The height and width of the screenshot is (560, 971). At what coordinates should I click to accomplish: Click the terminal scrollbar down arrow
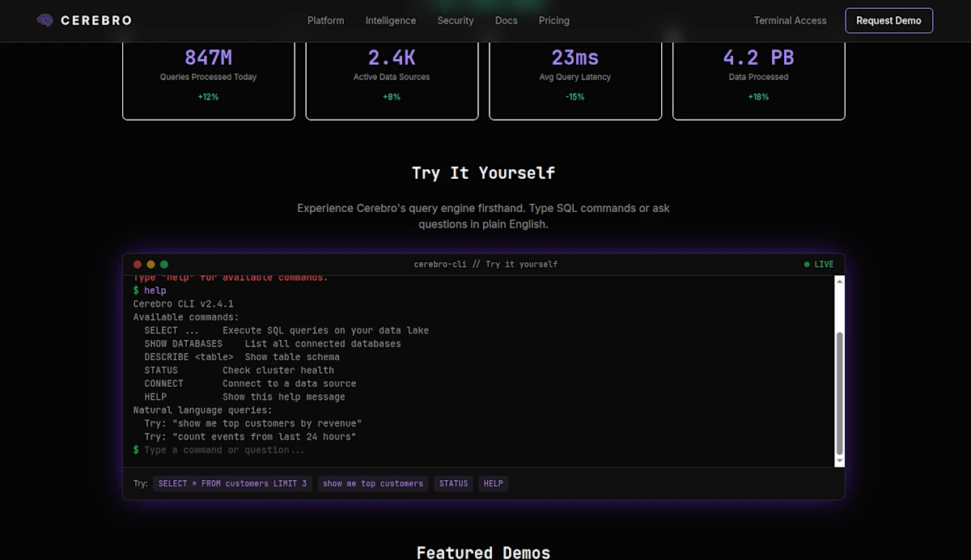pos(839,460)
